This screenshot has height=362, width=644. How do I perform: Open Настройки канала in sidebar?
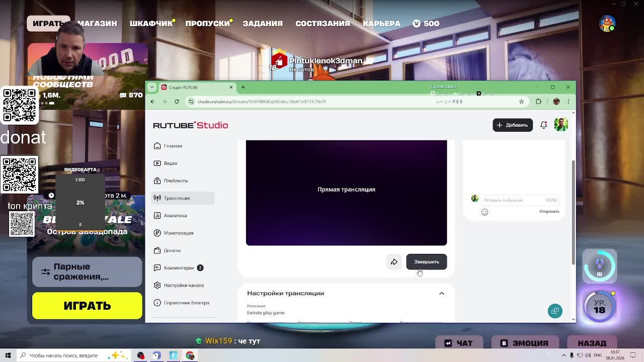coord(183,285)
